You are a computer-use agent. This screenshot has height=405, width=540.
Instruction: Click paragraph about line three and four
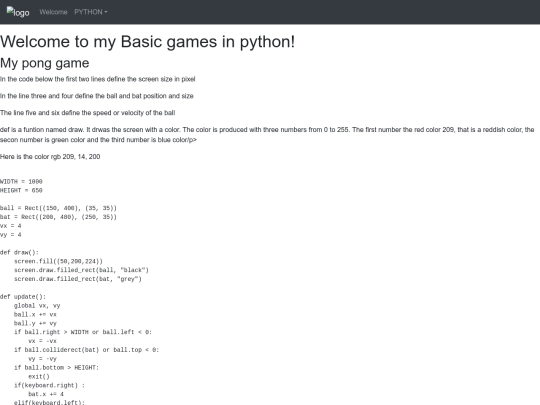97,96
